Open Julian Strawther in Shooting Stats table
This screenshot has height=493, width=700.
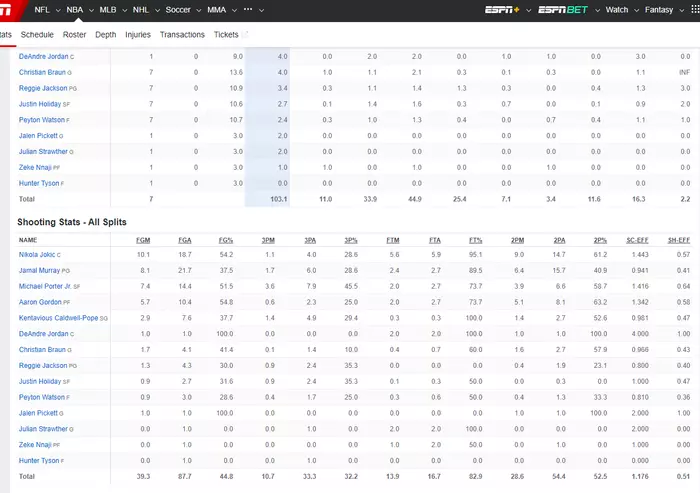point(43,429)
